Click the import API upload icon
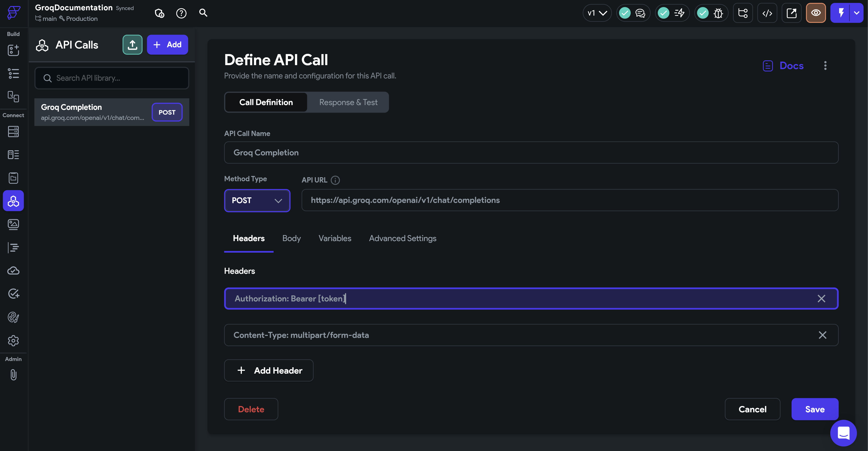The image size is (868, 451). (133, 44)
